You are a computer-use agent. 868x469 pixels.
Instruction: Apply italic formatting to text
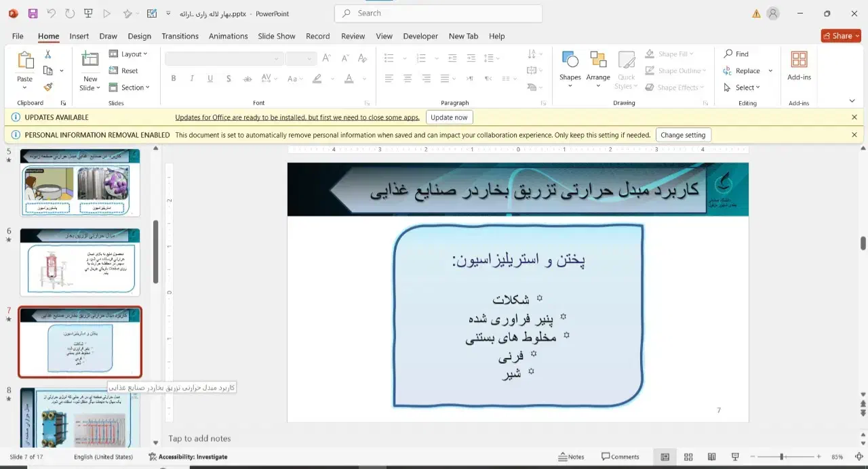click(x=192, y=79)
